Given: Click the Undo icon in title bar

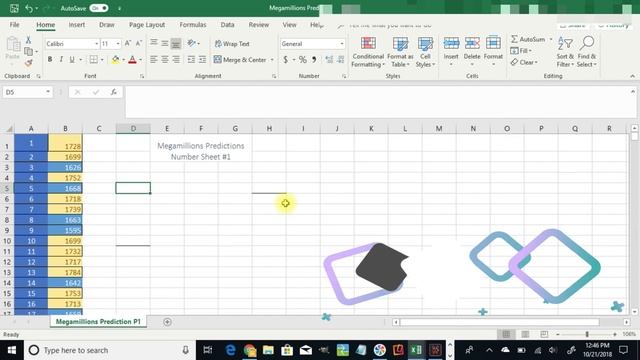Looking at the screenshot, I should [29, 8].
